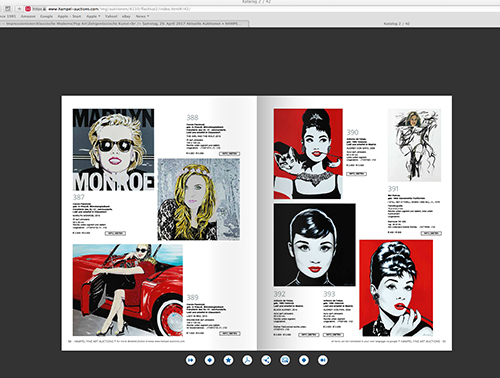This screenshot has width=500, height=378.
Task: Click the info button under lot 387
Action: (115, 233)
